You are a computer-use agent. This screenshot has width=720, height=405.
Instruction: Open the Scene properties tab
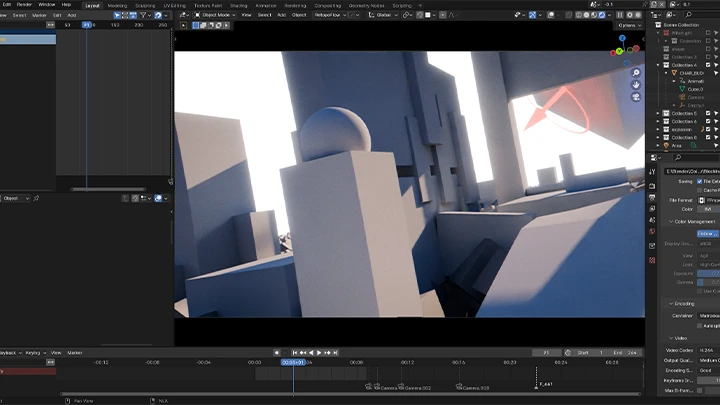652,220
